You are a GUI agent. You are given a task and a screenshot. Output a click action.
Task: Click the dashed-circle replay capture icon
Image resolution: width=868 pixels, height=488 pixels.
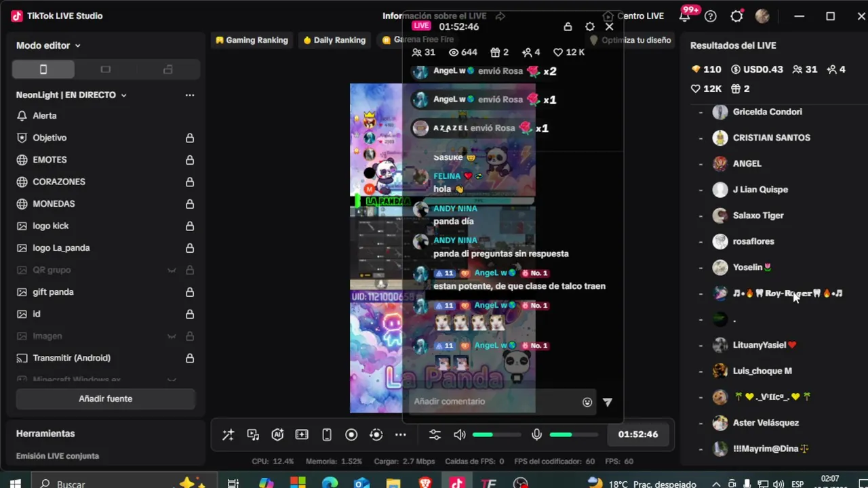coord(376,435)
